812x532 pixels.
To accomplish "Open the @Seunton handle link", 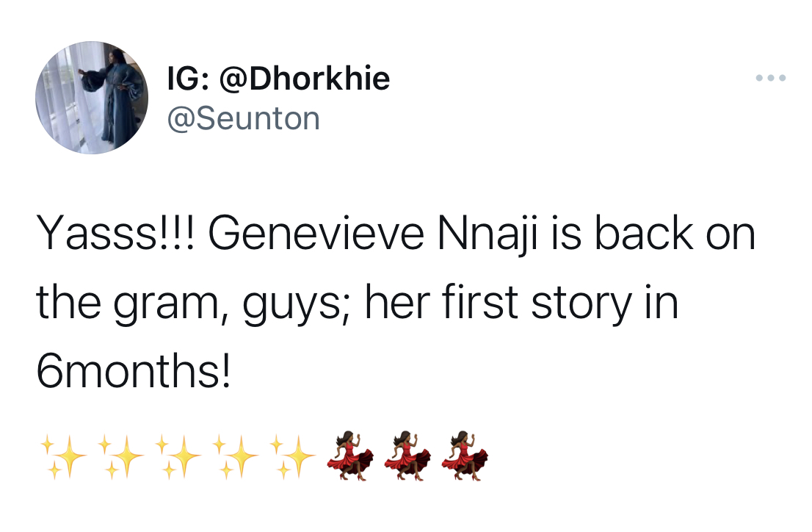I will pos(244,119).
